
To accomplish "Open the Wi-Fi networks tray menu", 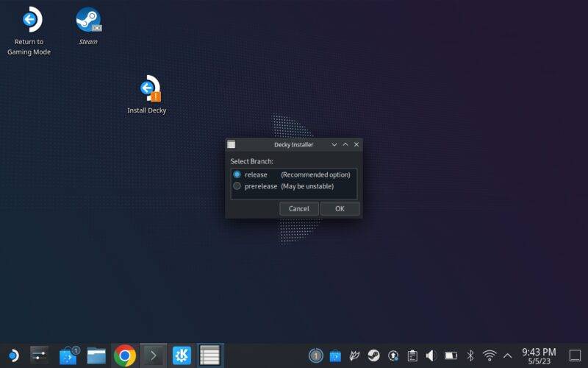I will 489,356.
